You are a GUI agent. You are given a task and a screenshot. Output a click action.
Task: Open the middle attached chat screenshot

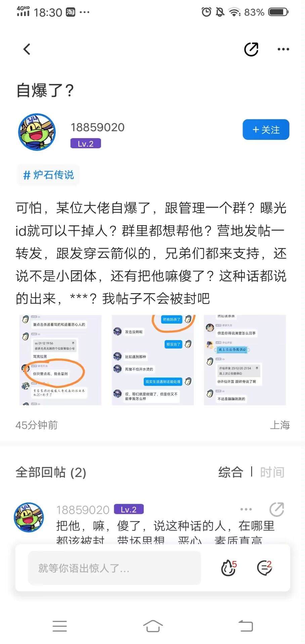[153, 360]
